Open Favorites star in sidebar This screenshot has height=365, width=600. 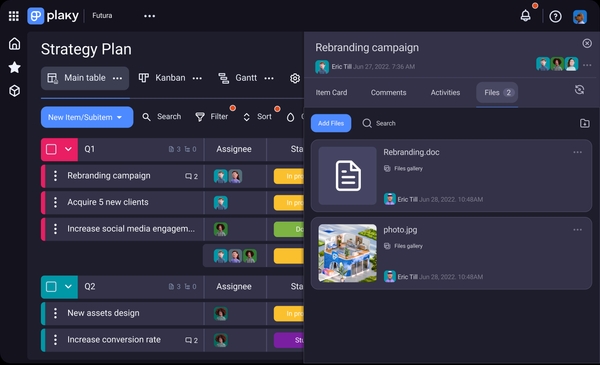tap(15, 67)
